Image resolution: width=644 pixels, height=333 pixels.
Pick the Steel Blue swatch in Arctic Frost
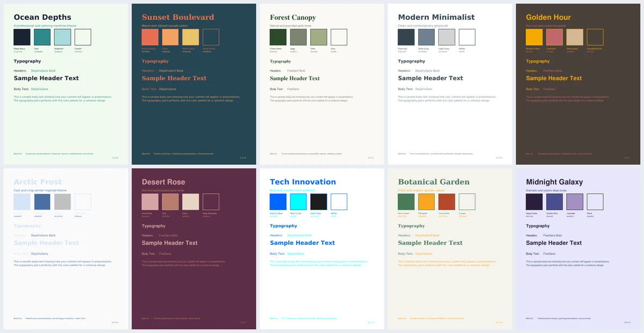(42, 202)
